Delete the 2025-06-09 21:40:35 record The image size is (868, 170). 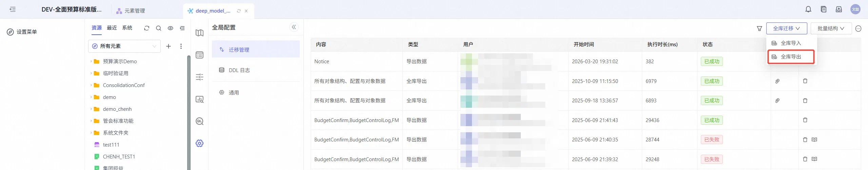tap(805, 140)
